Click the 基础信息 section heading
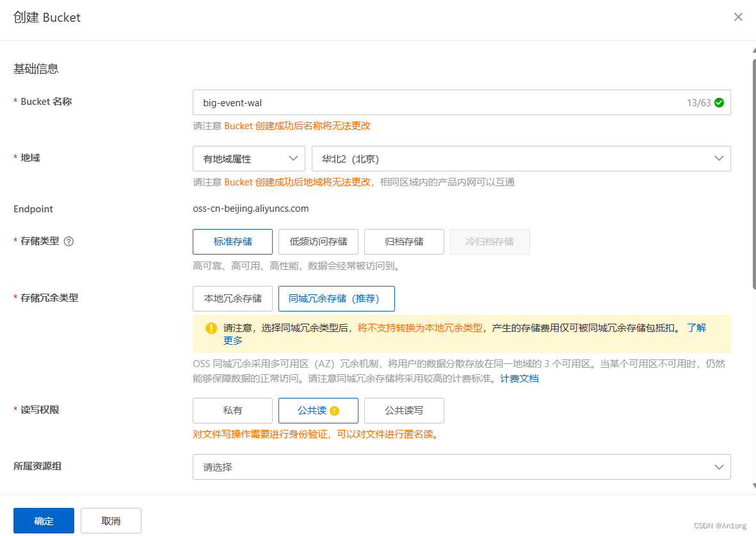This screenshot has height=536, width=756. coord(36,69)
